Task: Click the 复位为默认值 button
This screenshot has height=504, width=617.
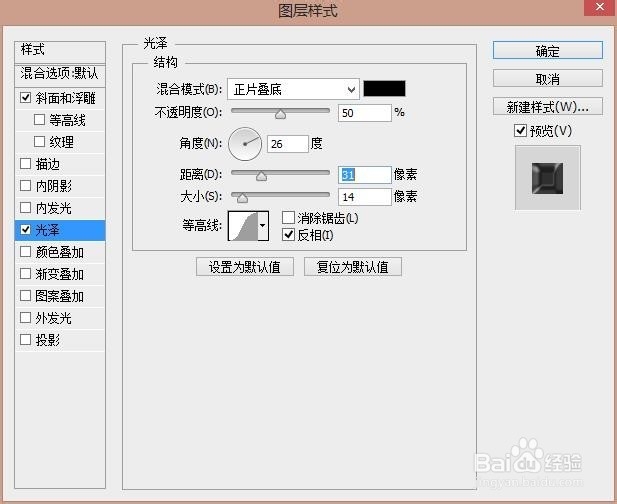Action: 353,267
